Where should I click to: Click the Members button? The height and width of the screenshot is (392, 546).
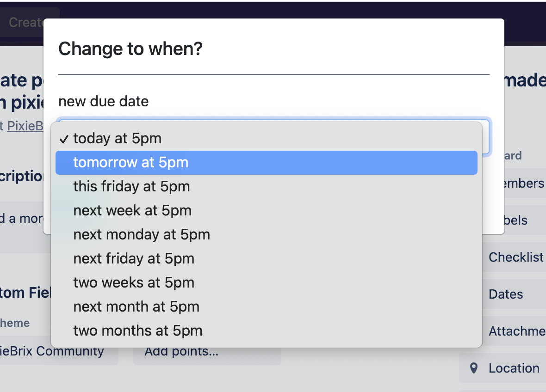pos(518,183)
